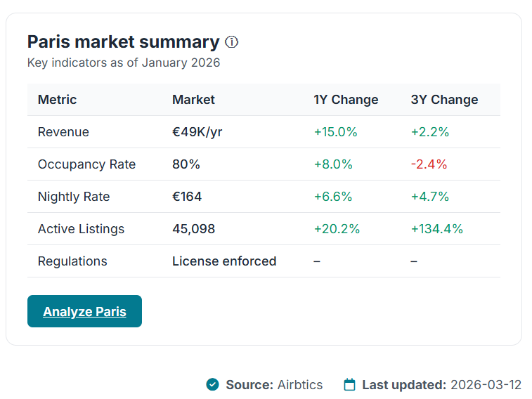
Task: Click the 3Y Change column header
Action: 444,100
